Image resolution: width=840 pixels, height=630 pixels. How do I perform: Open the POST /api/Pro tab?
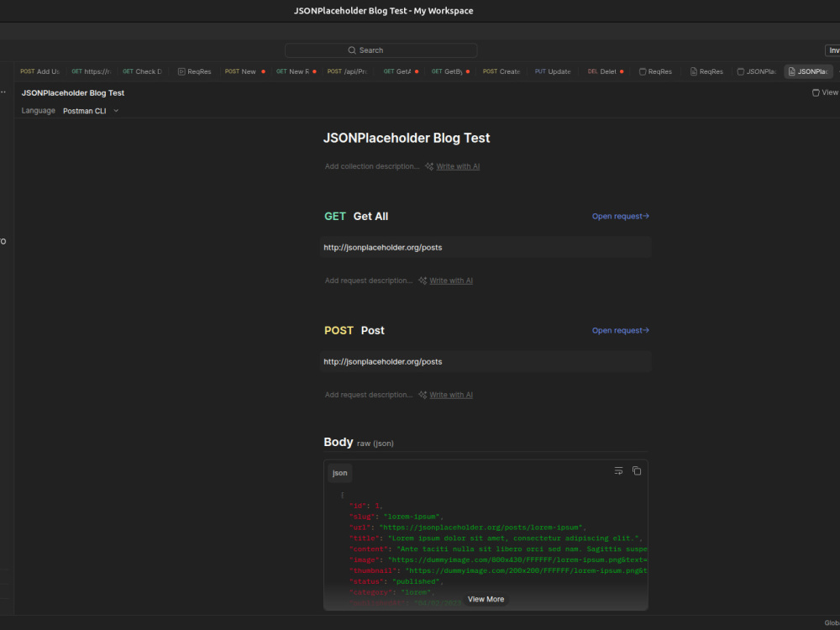[347, 71]
